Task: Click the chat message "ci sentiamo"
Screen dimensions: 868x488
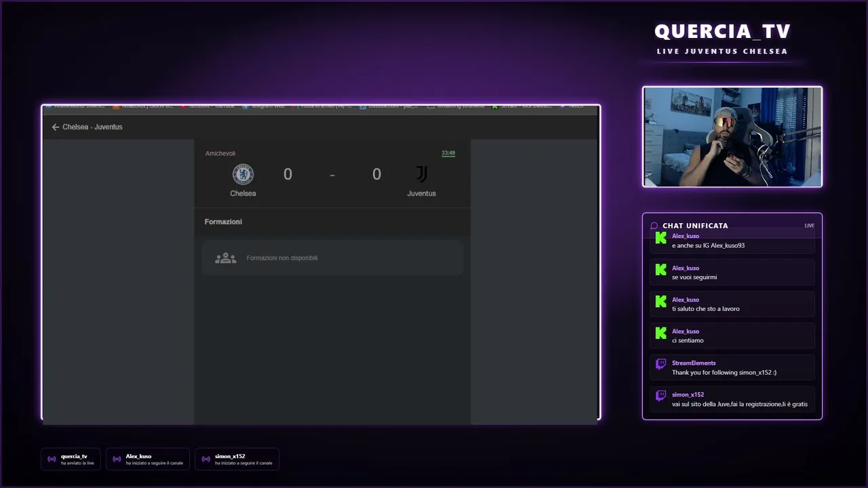Action: [688, 341]
